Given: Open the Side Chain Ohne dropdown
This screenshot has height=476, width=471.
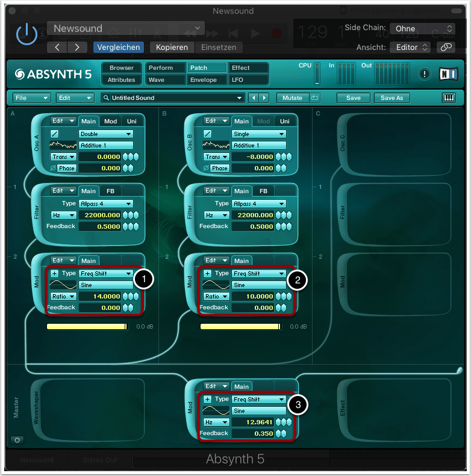Looking at the screenshot, I should [x=422, y=28].
